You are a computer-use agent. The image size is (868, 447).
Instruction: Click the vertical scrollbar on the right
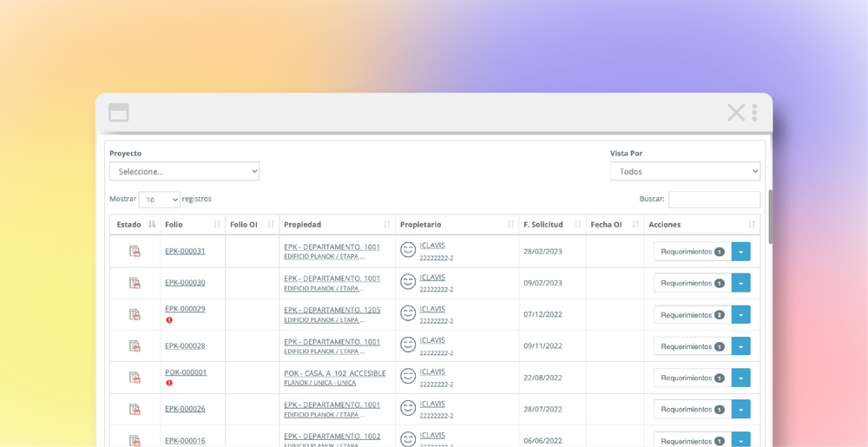click(x=770, y=217)
